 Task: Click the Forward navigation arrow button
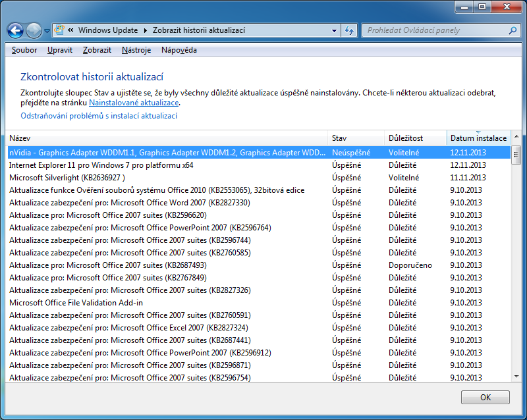(34, 30)
